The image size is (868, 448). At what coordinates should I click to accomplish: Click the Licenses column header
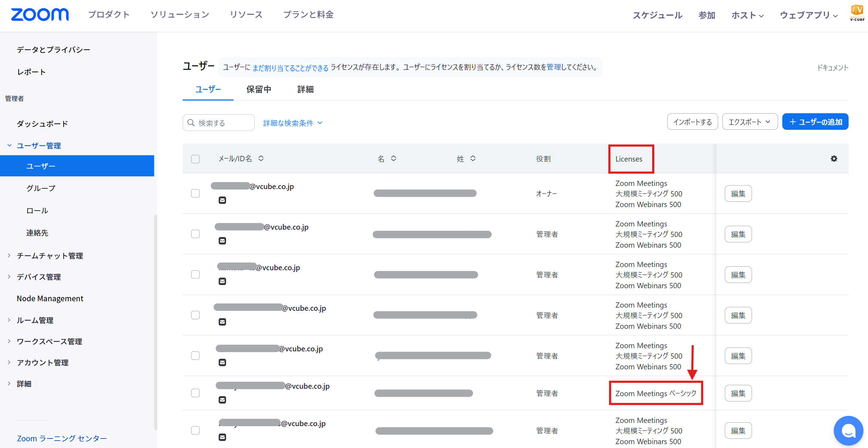coord(629,159)
